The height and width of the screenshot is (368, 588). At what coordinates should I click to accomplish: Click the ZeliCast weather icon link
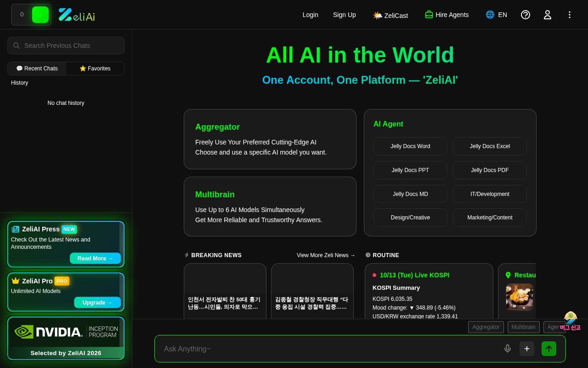coord(390,15)
